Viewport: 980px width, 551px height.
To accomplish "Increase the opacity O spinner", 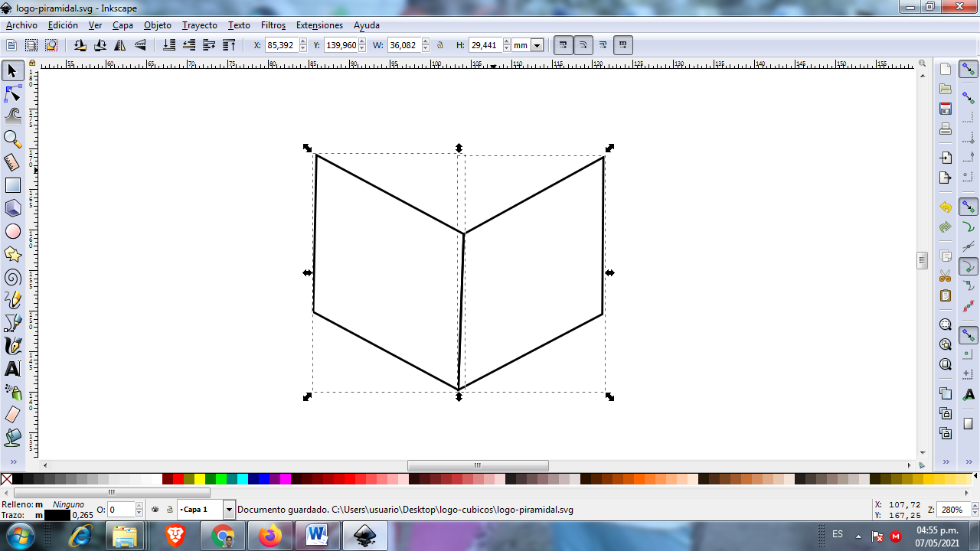I will coord(139,506).
